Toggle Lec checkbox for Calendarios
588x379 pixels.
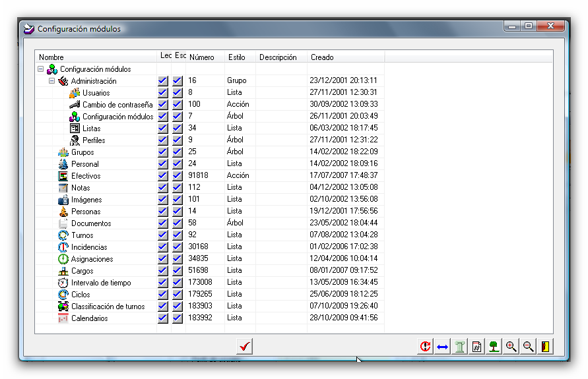pos(163,318)
